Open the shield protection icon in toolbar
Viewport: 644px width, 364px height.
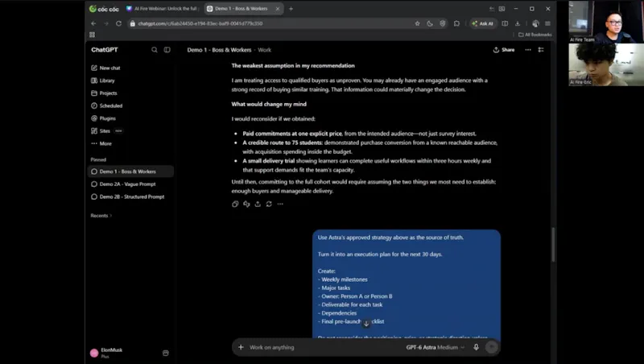pyautogui.click(x=442, y=23)
